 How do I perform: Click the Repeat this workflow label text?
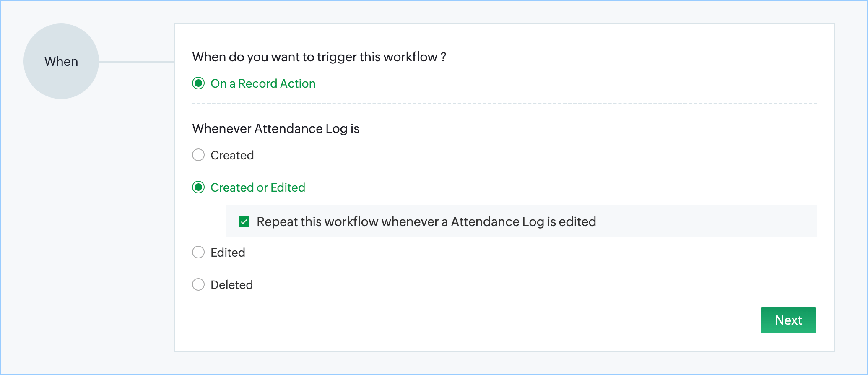(x=426, y=221)
